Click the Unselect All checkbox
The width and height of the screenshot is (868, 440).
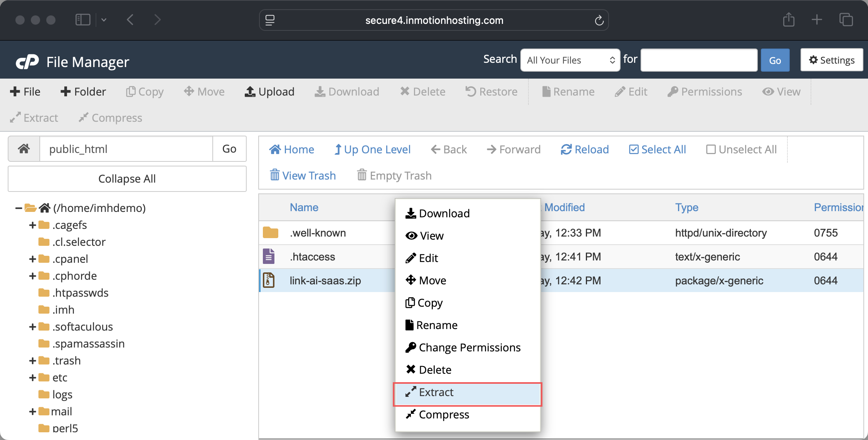(711, 149)
